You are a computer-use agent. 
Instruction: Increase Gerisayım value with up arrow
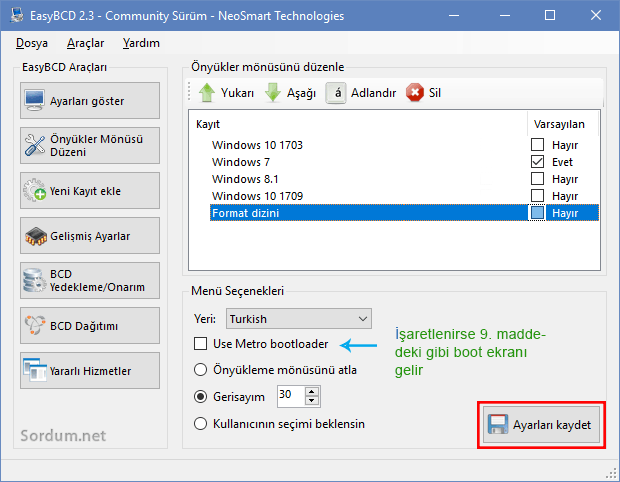pyautogui.click(x=312, y=391)
